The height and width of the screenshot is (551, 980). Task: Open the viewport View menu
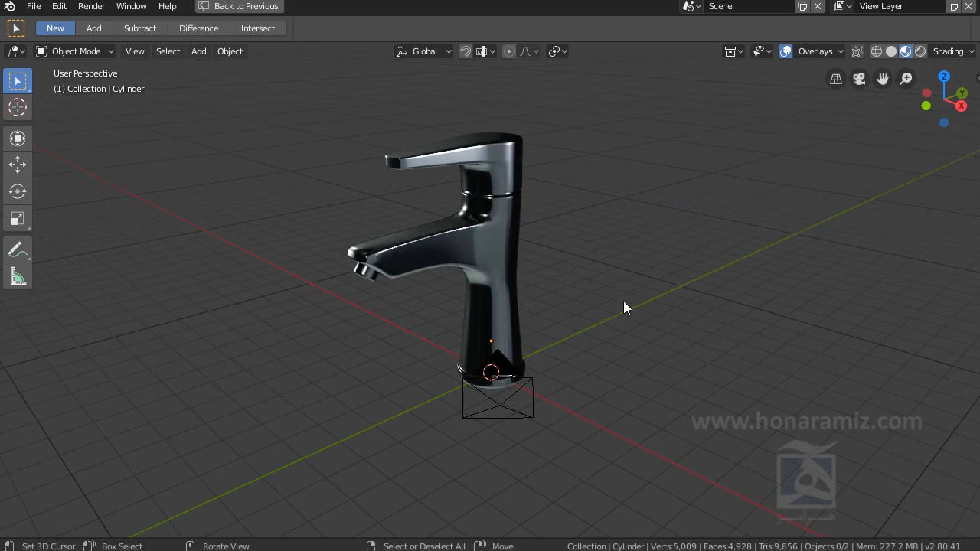point(135,51)
